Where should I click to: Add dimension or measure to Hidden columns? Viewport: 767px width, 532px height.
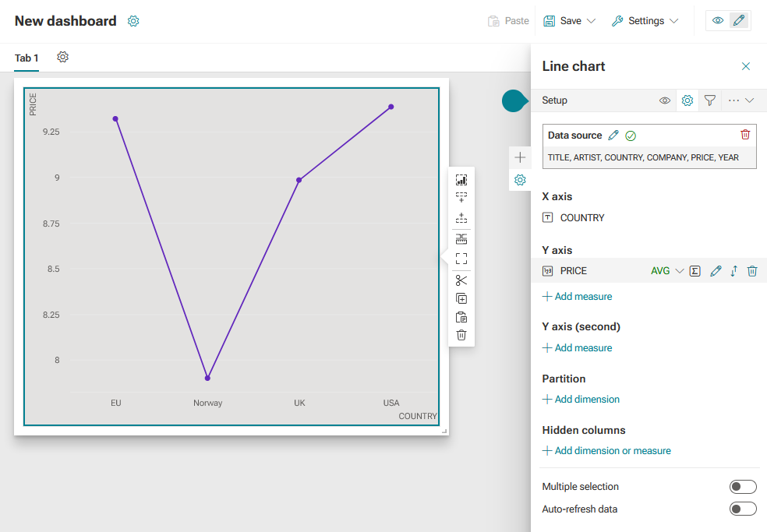(x=606, y=450)
